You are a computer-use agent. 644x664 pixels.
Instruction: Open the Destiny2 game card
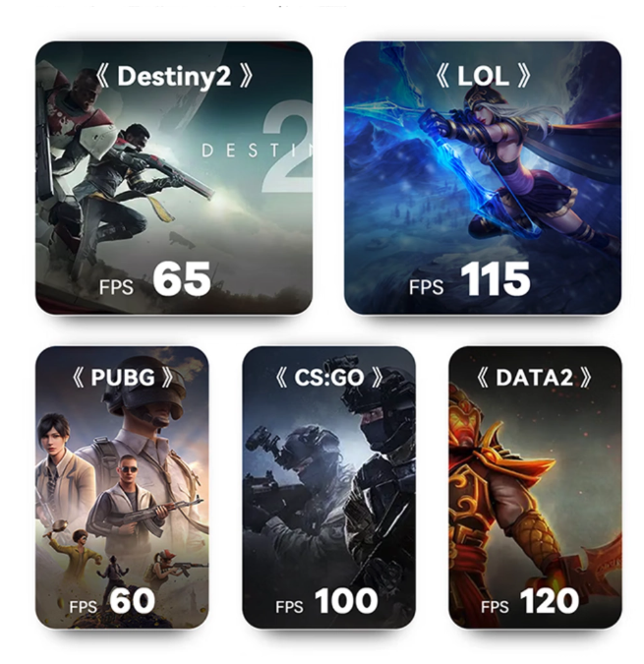pos(174,178)
